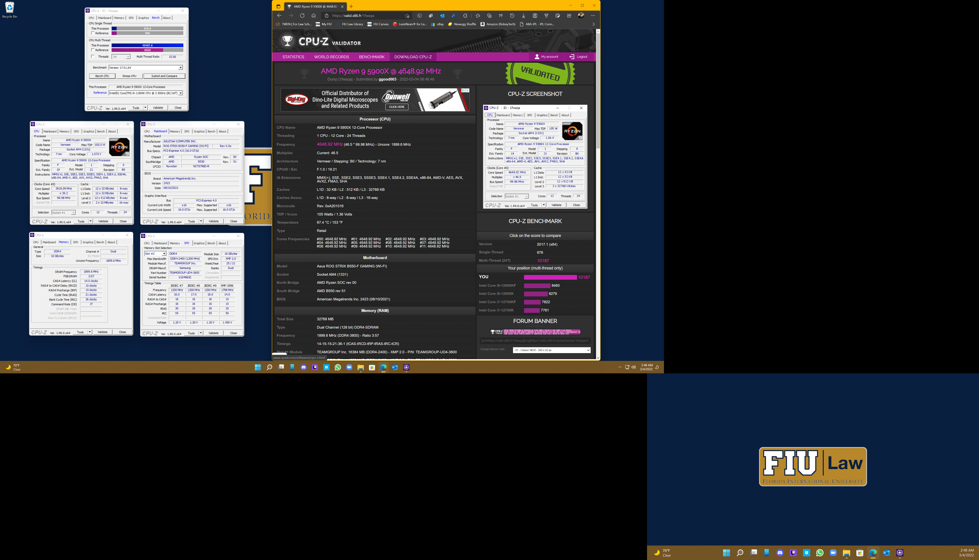Open the Math Solver toolbar icon
Viewport: 979px width, 560px height.
[535, 16]
